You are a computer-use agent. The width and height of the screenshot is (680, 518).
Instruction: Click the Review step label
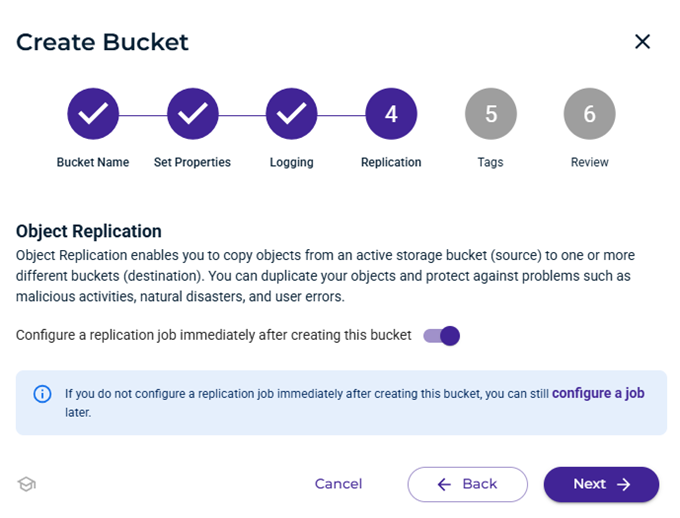[589, 162]
